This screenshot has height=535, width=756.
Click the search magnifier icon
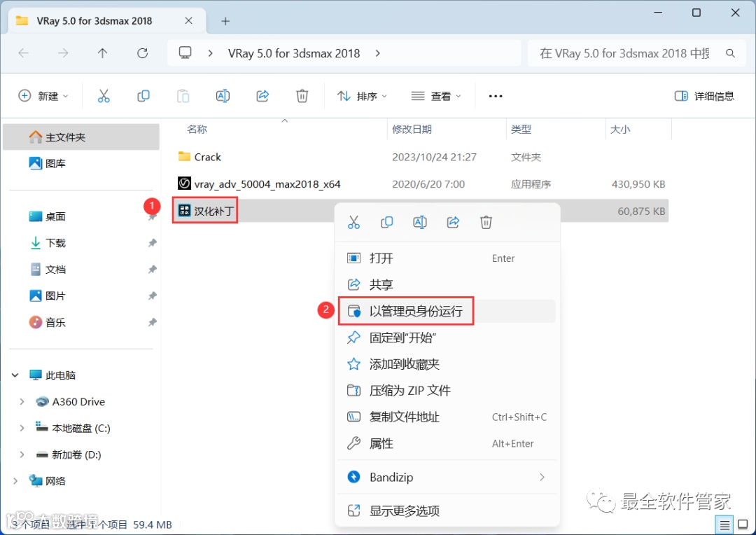[730, 53]
